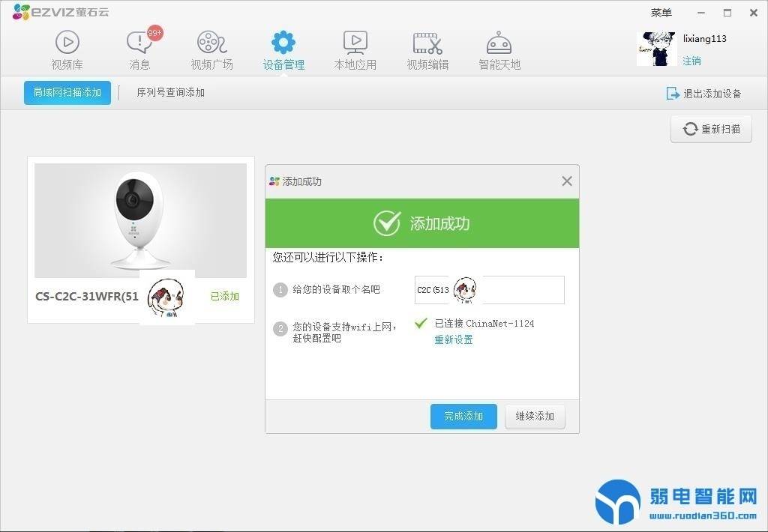Open the 菜单 menu
768x532 pixels.
[661, 13]
